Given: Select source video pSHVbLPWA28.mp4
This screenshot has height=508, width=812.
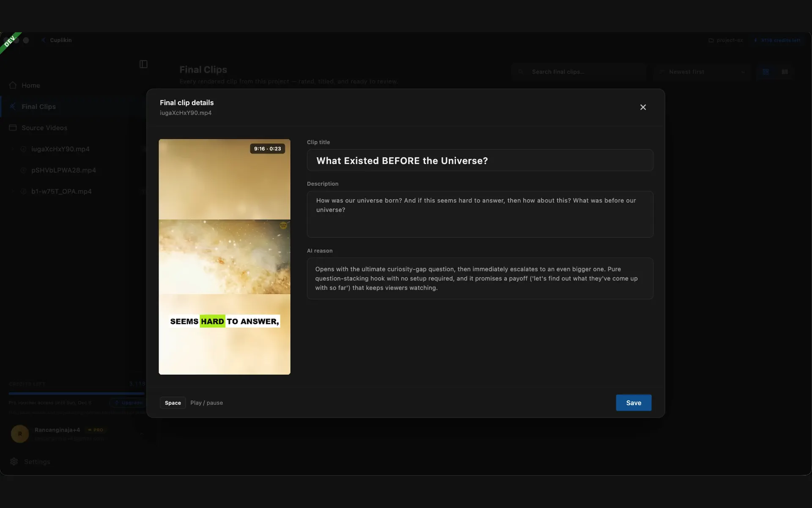Looking at the screenshot, I should pos(63,170).
